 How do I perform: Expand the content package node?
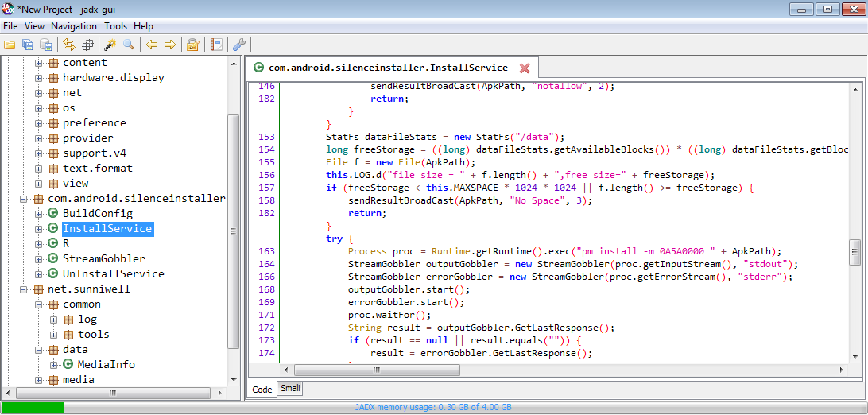[39, 63]
